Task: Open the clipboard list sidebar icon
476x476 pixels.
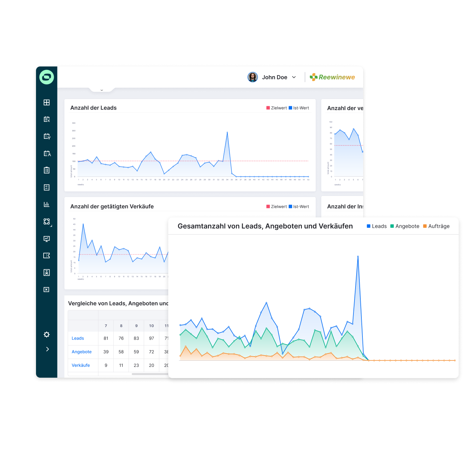Action: coord(47,170)
